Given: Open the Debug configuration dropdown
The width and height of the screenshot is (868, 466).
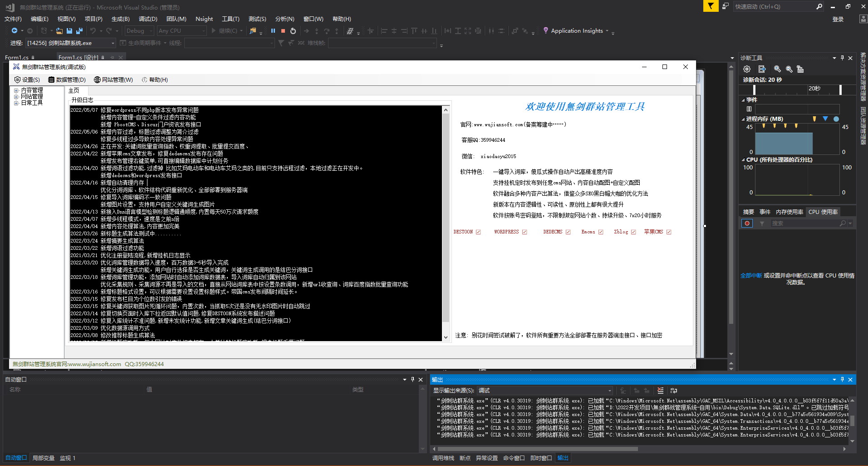Looking at the screenshot, I should click(x=139, y=31).
